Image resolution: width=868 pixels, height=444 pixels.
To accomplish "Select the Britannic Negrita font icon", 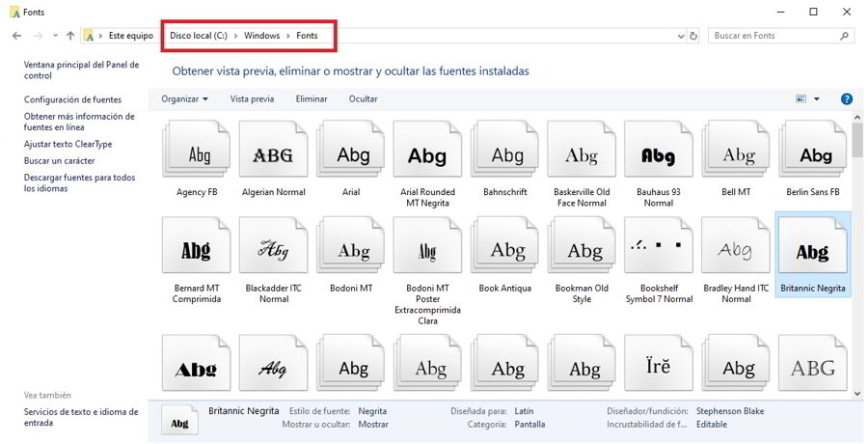I will [813, 245].
